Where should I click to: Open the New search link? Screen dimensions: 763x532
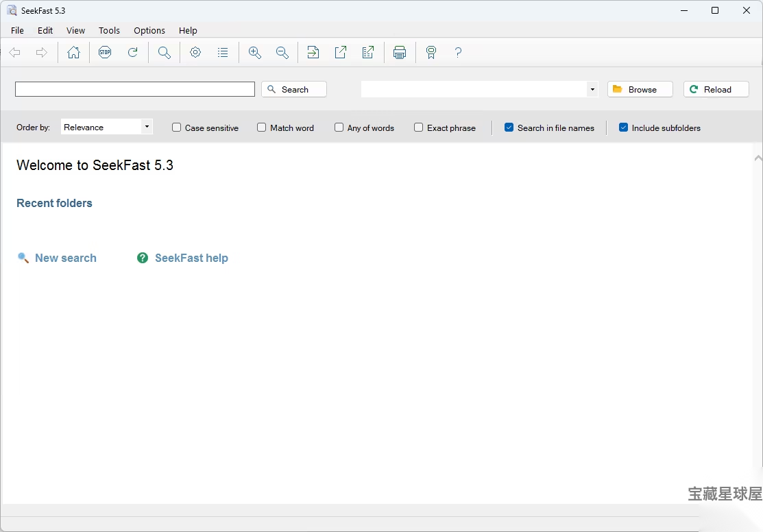[66, 258]
